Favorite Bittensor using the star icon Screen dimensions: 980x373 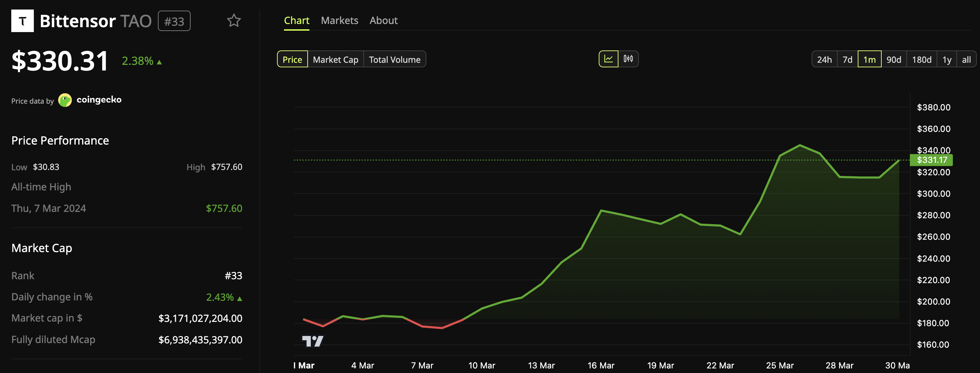[234, 21]
